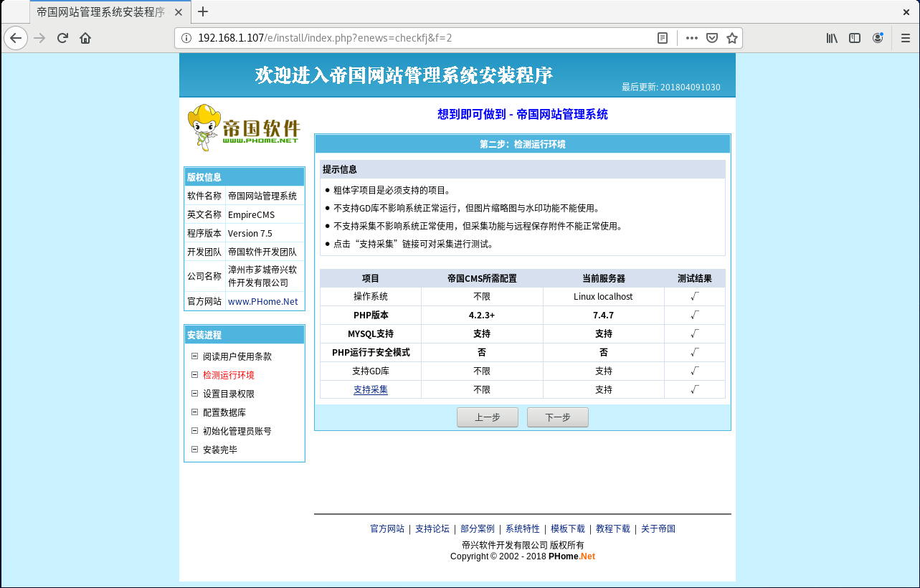Click the 安装进程 panel header
This screenshot has width=920, height=588.
pos(245,335)
